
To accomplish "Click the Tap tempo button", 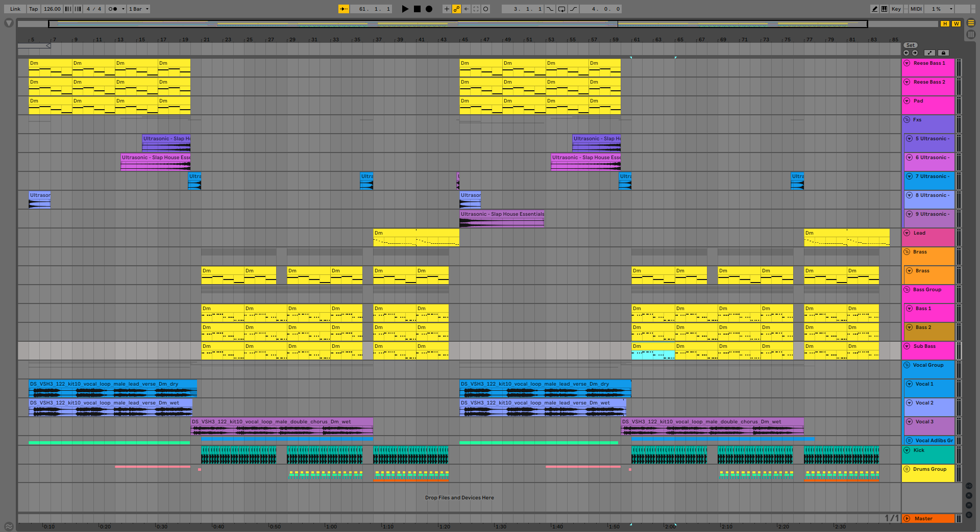I will point(33,9).
